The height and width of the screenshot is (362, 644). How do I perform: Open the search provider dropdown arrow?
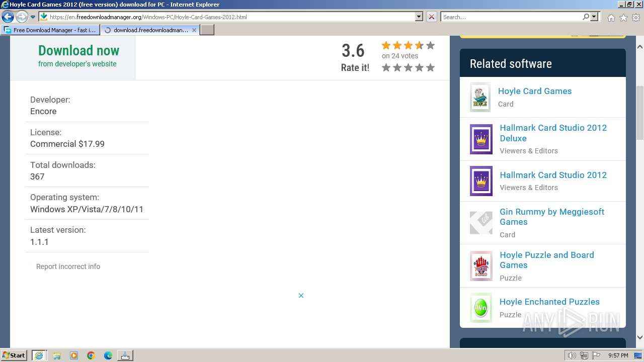pos(594,17)
